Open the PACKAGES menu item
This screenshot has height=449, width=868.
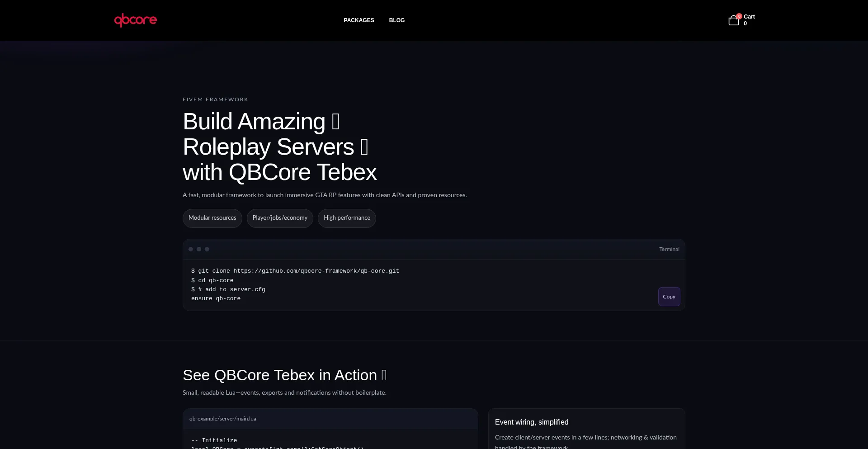pos(359,20)
